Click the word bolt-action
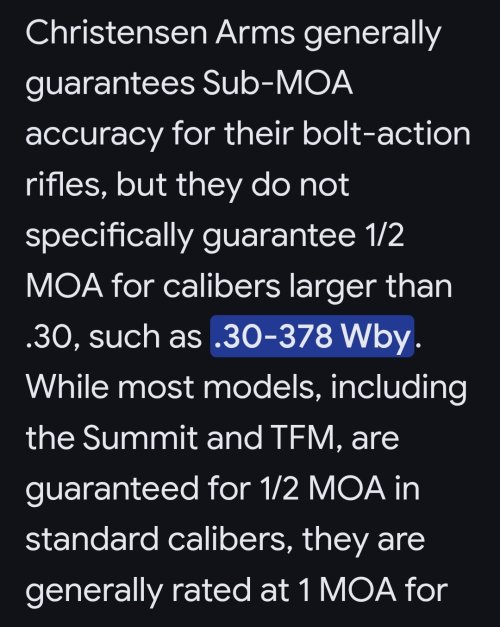Image resolution: width=500 pixels, height=627 pixels. pos(386,134)
